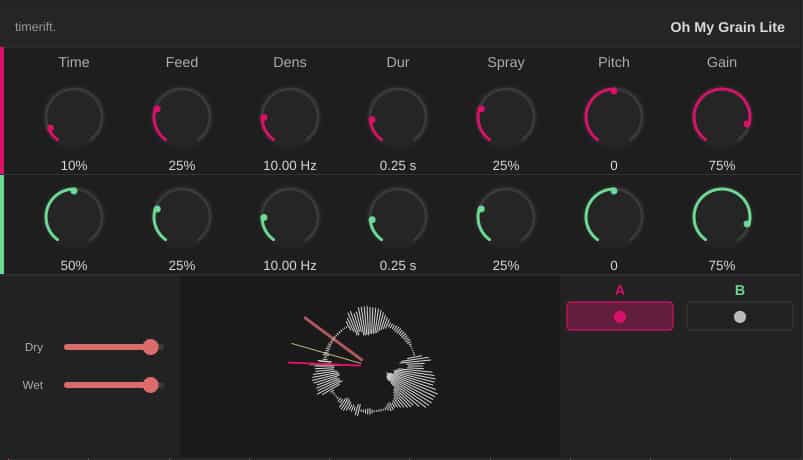Click the timerift. logo text
Image resolution: width=803 pixels, height=460 pixels.
(35, 27)
